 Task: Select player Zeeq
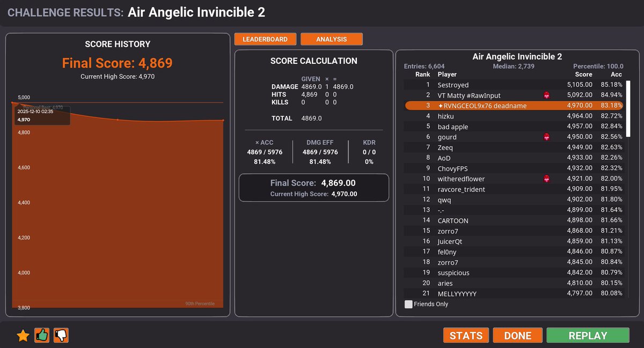(515, 147)
